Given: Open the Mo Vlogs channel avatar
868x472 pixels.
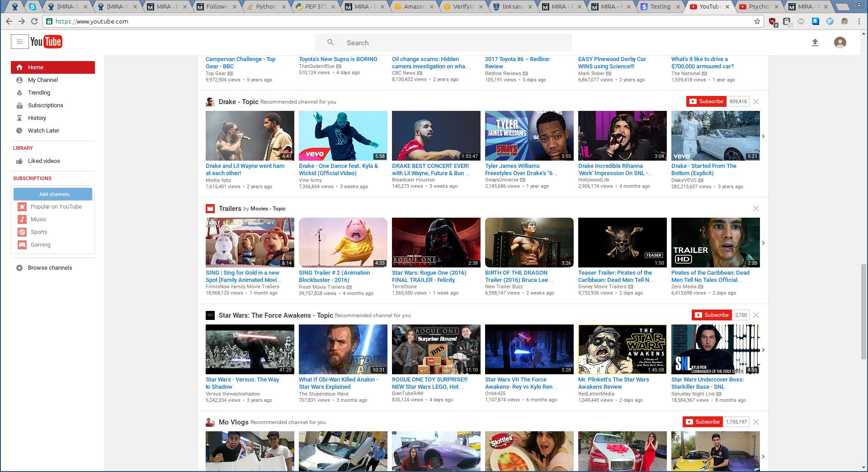Looking at the screenshot, I should [x=210, y=422].
